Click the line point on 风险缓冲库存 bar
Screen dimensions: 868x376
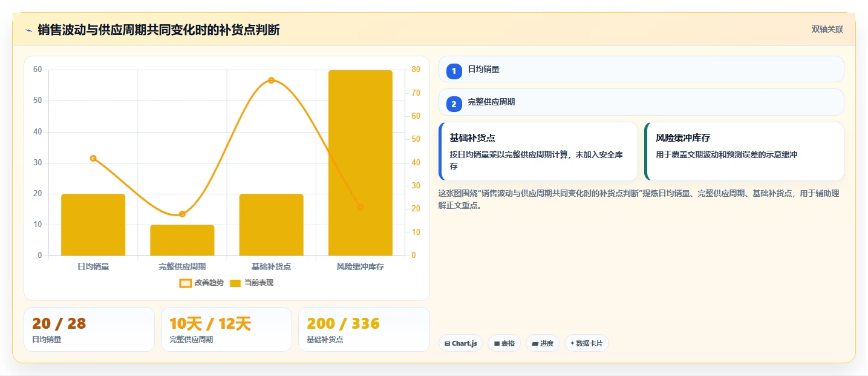pyautogui.click(x=361, y=206)
